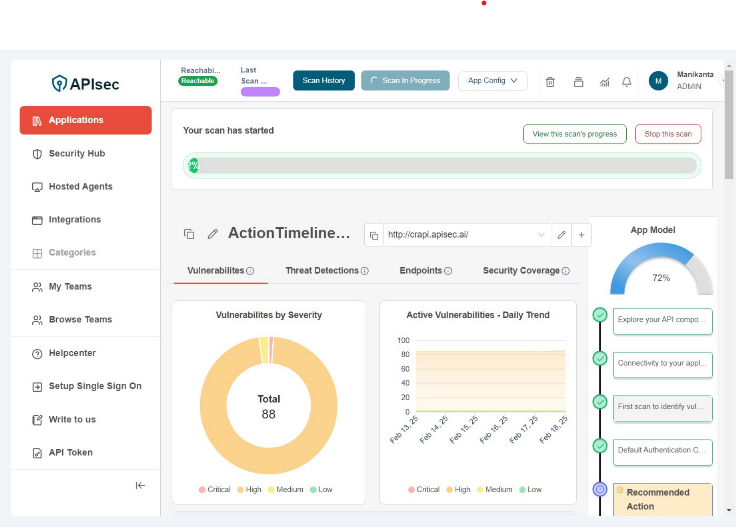This screenshot has height=527, width=736.
Task: Switch to the Endpoints tab
Action: pyautogui.click(x=420, y=271)
